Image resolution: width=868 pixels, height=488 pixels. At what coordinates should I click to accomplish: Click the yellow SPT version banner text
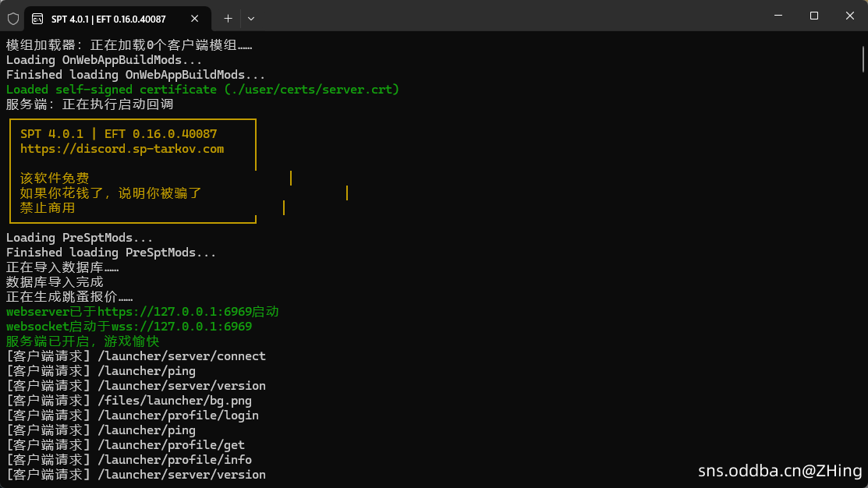click(x=119, y=134)
